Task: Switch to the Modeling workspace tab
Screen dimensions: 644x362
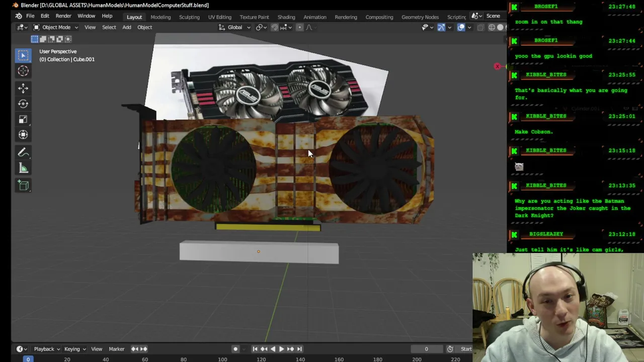Action: [160, 17]
